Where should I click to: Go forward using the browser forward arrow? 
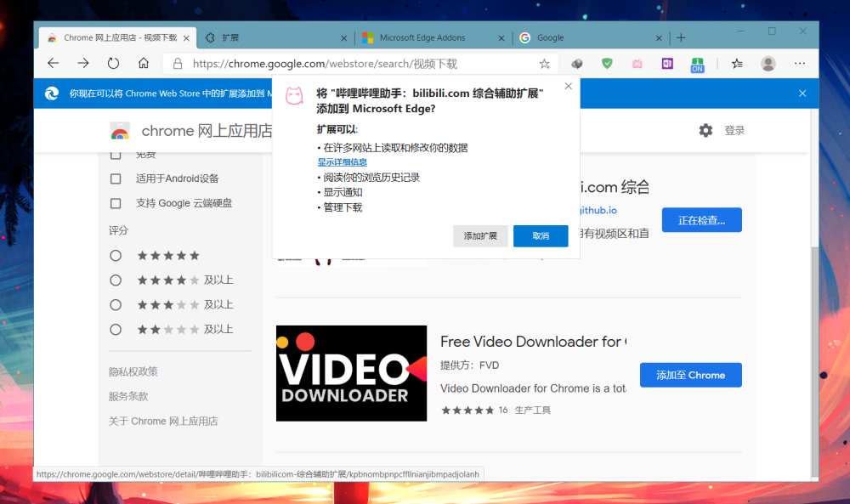pyautogui.click(x=83, y=64)
